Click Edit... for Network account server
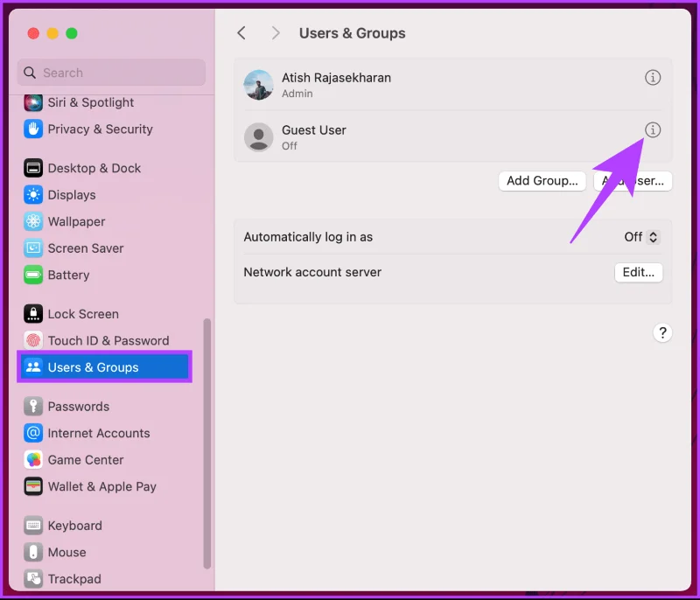This screenshot has width=700, height=600. pos(639,272)
